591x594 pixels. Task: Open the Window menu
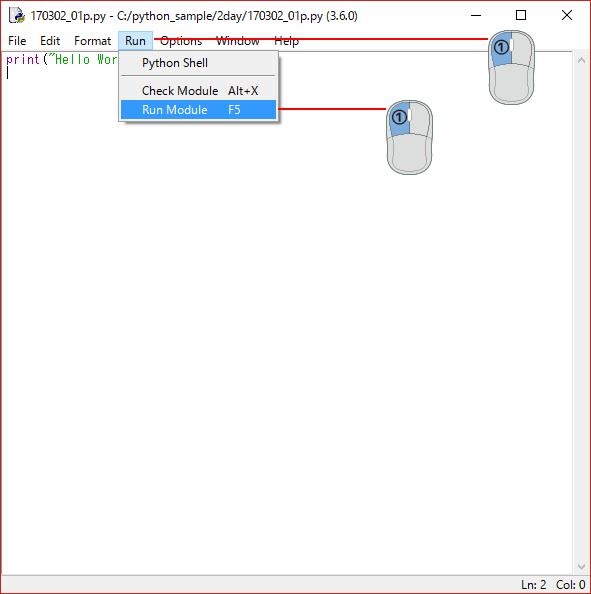point(238,41)
